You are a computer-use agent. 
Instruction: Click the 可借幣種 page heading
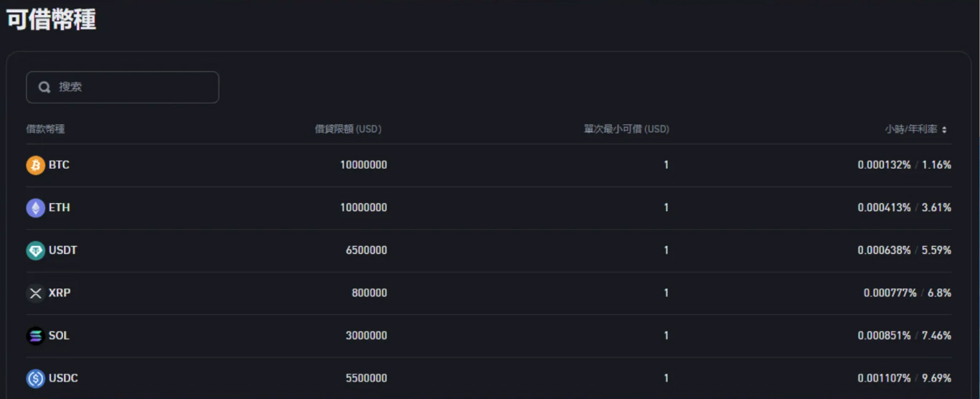point(51,19)
